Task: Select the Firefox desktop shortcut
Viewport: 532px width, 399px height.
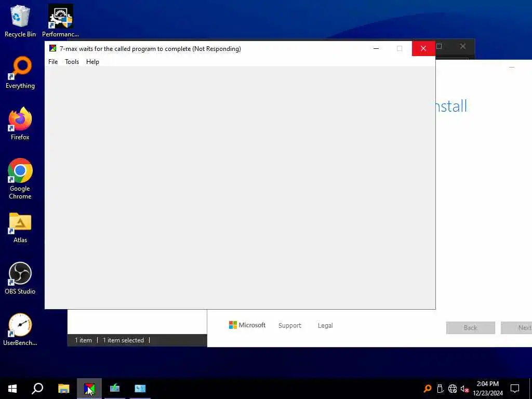Action: [x=20, y=124]
